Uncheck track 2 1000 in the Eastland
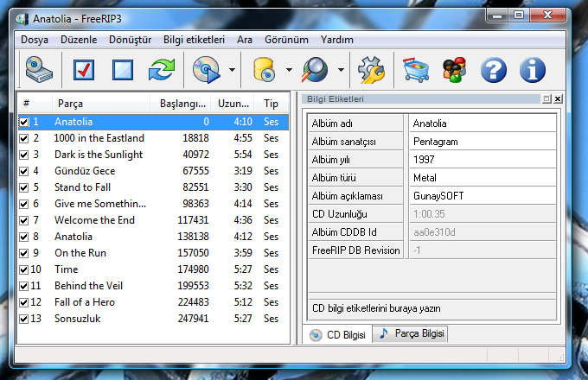 click(24, 138)
